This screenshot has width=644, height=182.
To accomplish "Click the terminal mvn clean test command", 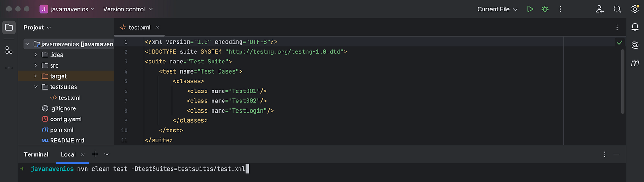I will click(x=161, y=169).
